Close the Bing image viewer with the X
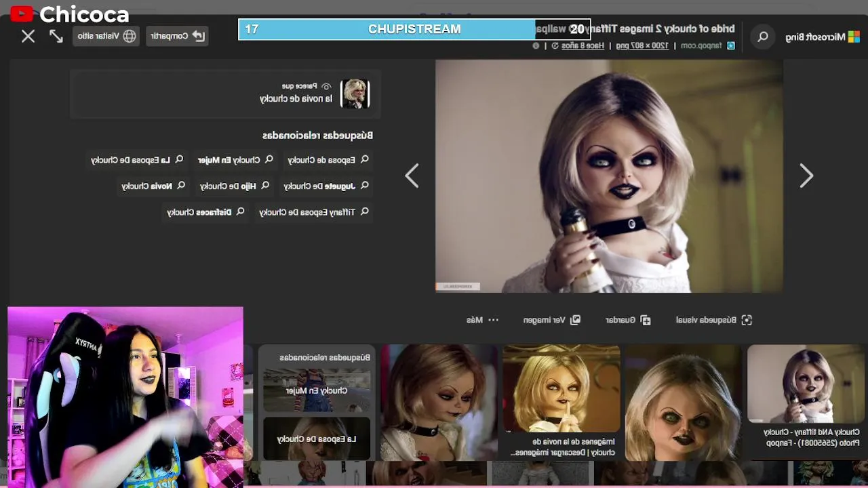This screenshot has height=488, width=868. [28, 37]
